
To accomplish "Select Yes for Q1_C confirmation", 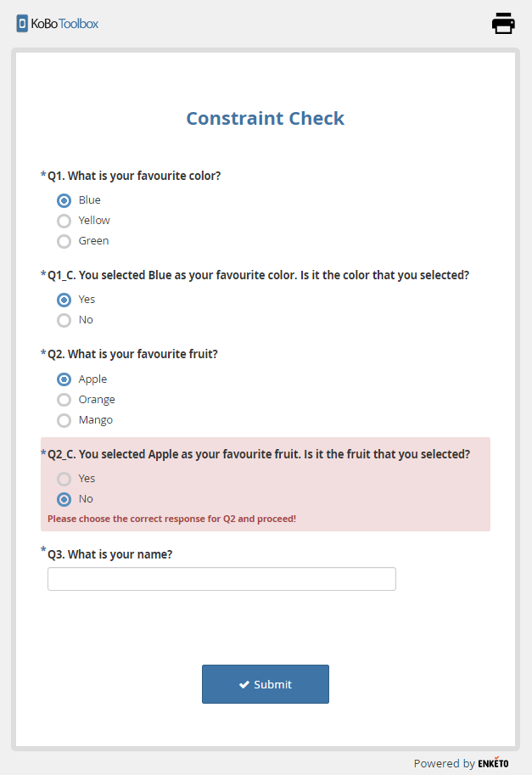I will (x=64, y=300).
